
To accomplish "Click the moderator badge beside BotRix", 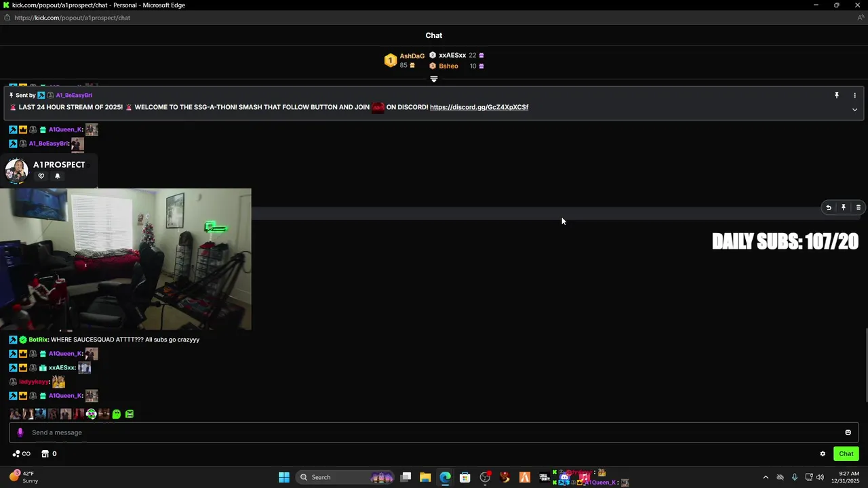I will (x=13, y=340).
